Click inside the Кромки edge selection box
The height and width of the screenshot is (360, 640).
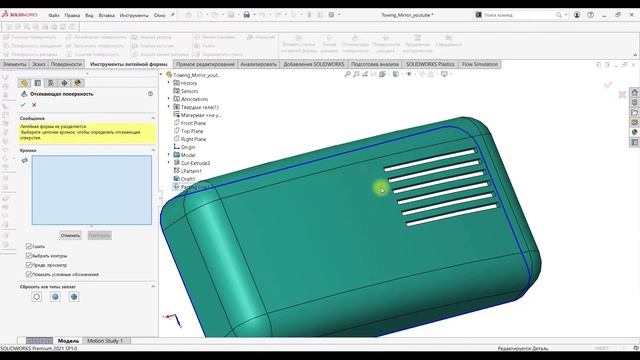(92, 190)
